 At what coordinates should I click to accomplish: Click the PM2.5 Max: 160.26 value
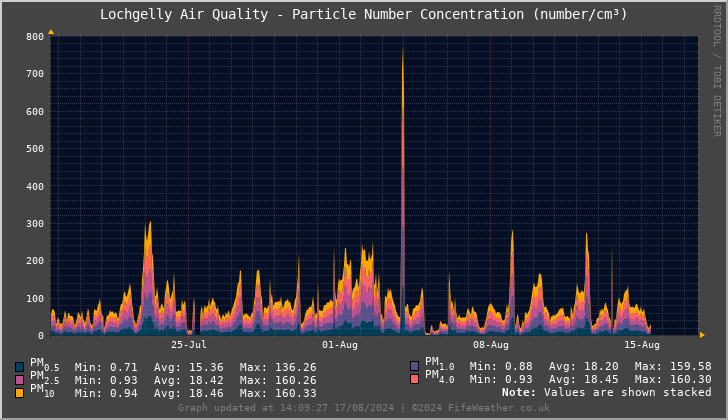278,380
